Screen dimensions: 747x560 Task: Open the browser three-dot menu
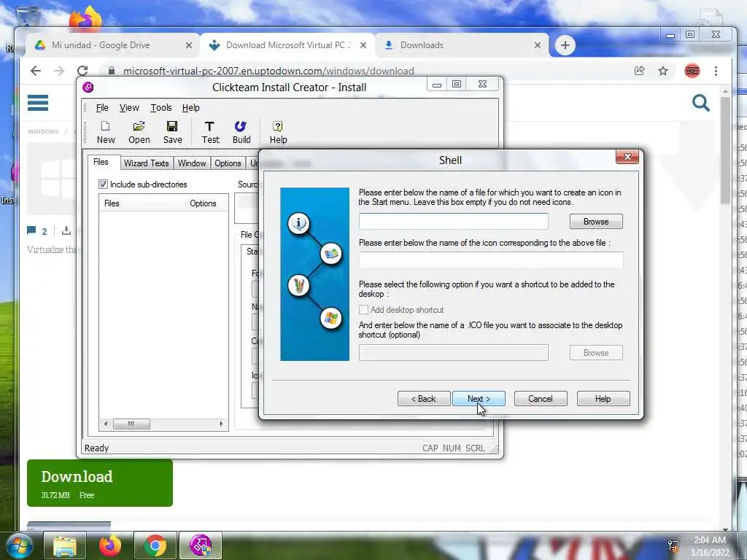[x=716, y=71]
